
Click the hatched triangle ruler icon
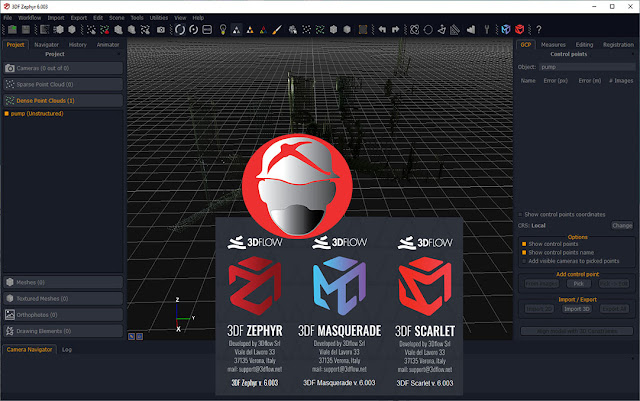tap(455, 30)
